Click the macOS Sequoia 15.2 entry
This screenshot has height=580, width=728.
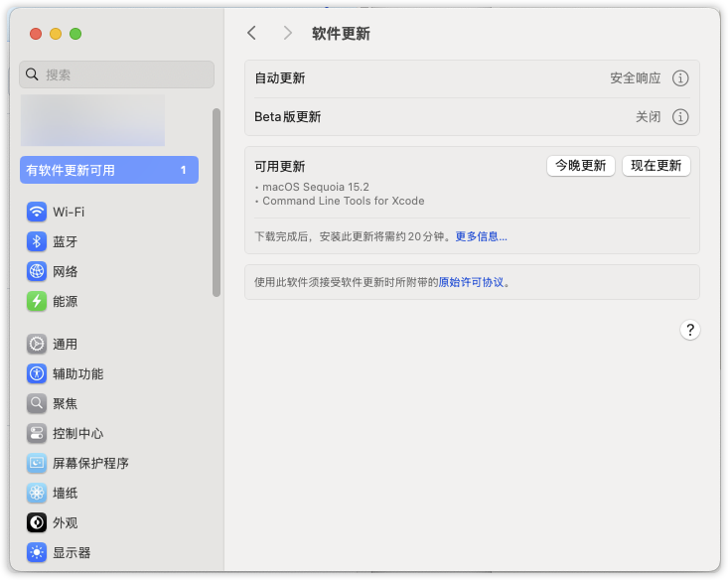click(316, 187)
